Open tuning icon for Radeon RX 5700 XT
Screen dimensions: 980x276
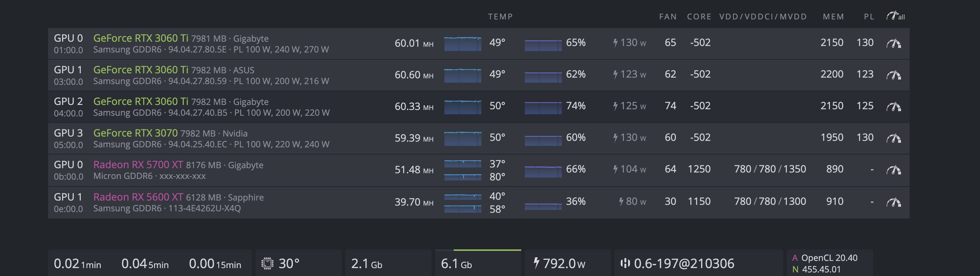893,170
